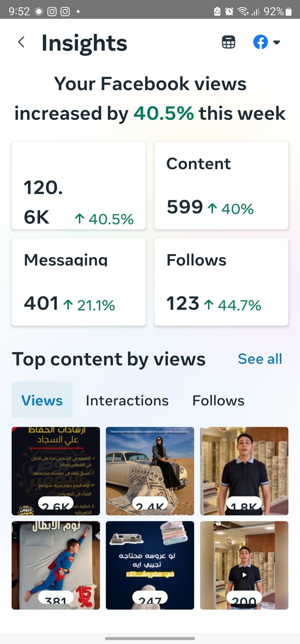Viewport: 300px width, 644px height.
Task: Select the Views tab
Action: 42,400
